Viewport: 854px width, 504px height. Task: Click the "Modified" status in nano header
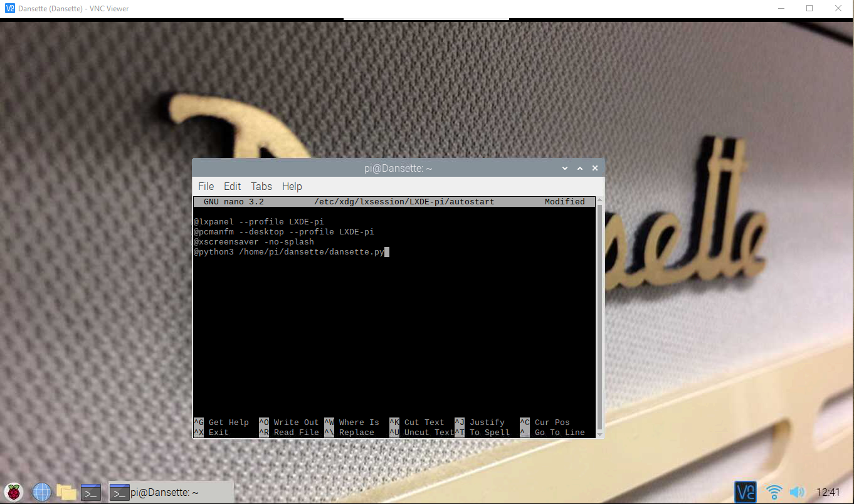[565, 202]
